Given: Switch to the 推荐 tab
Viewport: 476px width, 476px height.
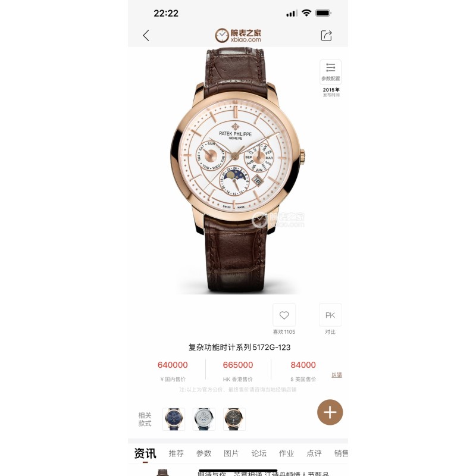Looking at the screenshot, I should 176,453.
